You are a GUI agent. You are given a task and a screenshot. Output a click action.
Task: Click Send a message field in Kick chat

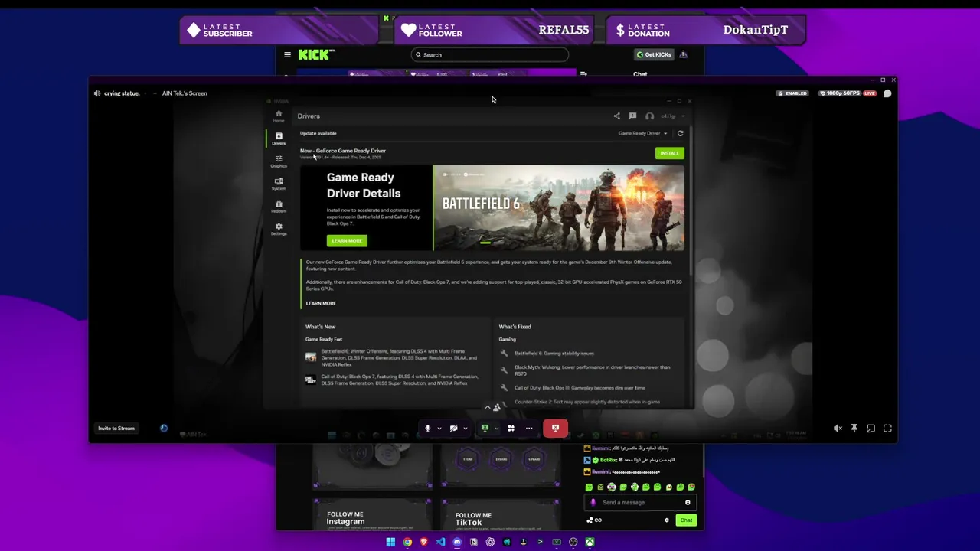pyautogui.click(x=639, y=503)
